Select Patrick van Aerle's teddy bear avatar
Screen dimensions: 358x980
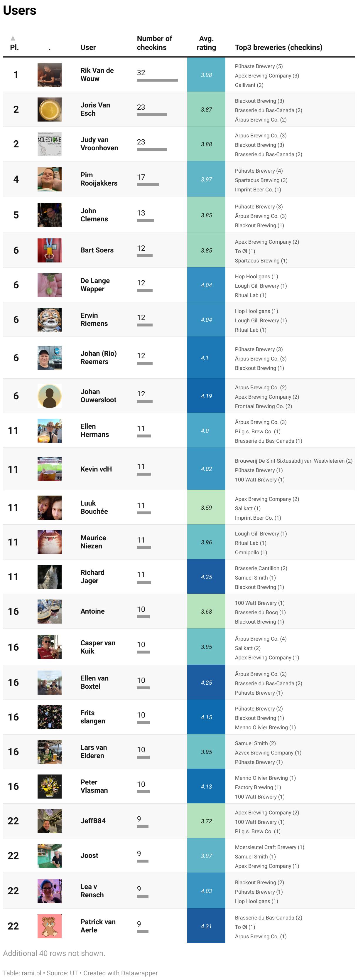[x=50, y=926]
